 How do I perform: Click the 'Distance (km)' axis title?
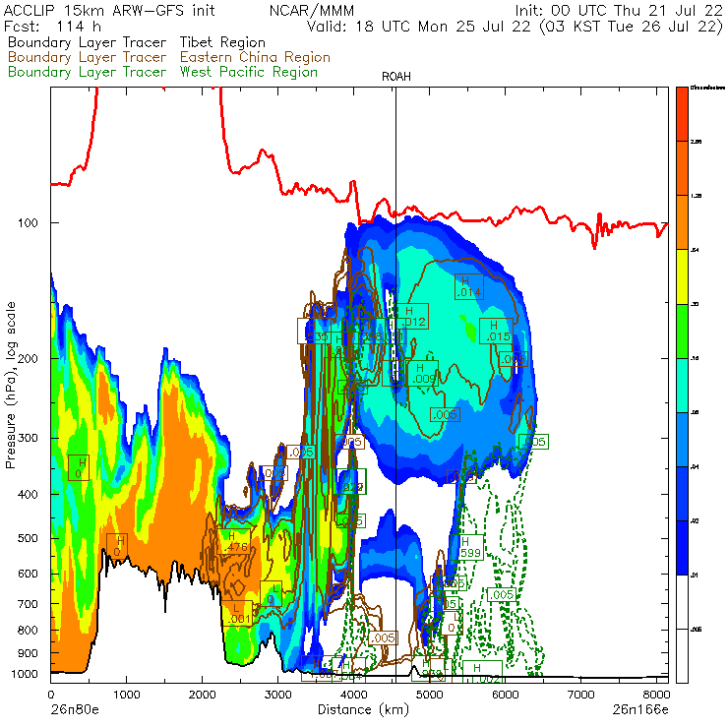[x=363, y=709]
